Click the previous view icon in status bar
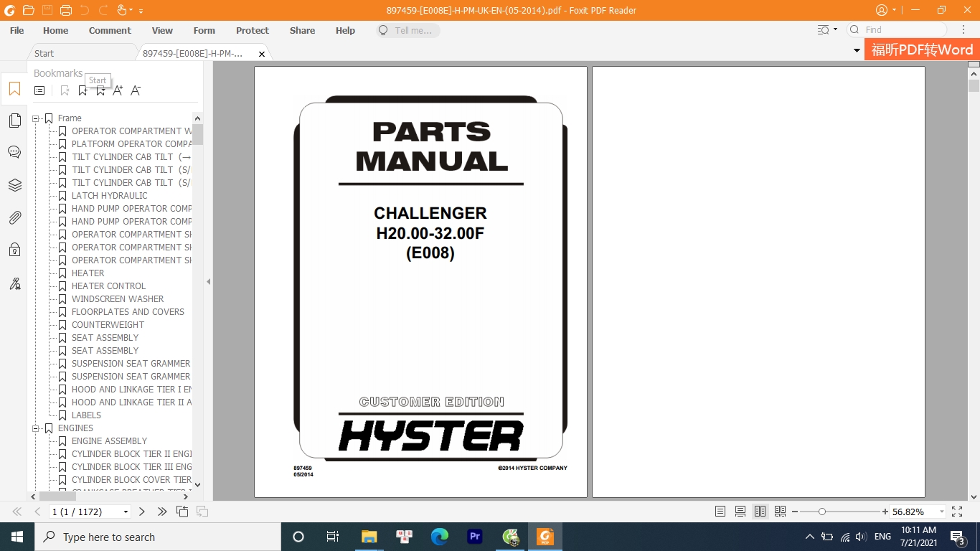Image resolution: width=980 pixels, height=551 pixels. tap(182, 512)
